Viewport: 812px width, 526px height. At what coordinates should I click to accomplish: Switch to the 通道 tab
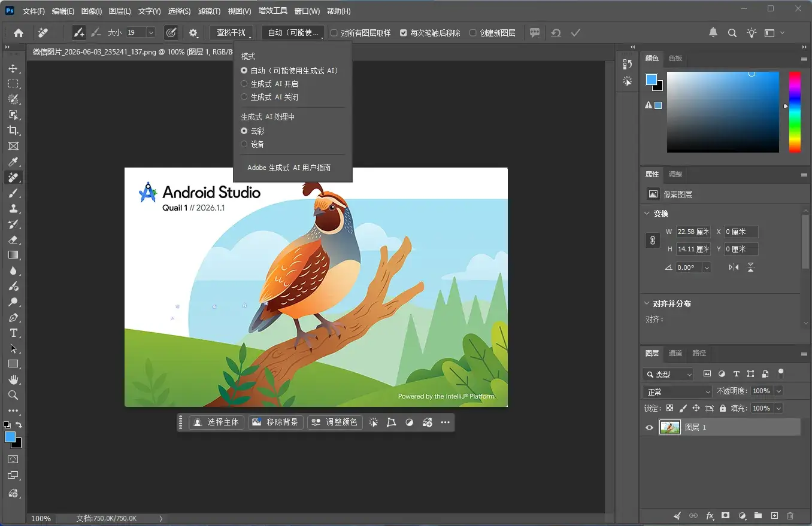[x=675, y=353]
